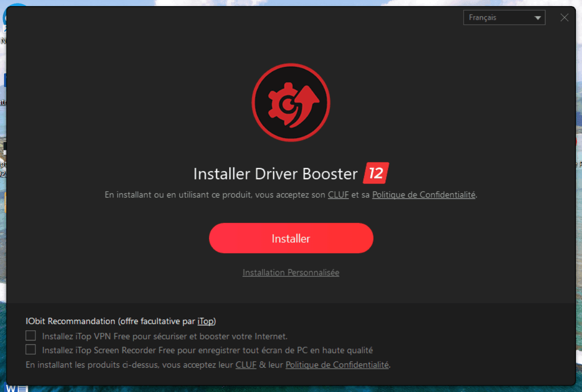Click the red Installer button
Screen dimensions: 582x392
291,238
